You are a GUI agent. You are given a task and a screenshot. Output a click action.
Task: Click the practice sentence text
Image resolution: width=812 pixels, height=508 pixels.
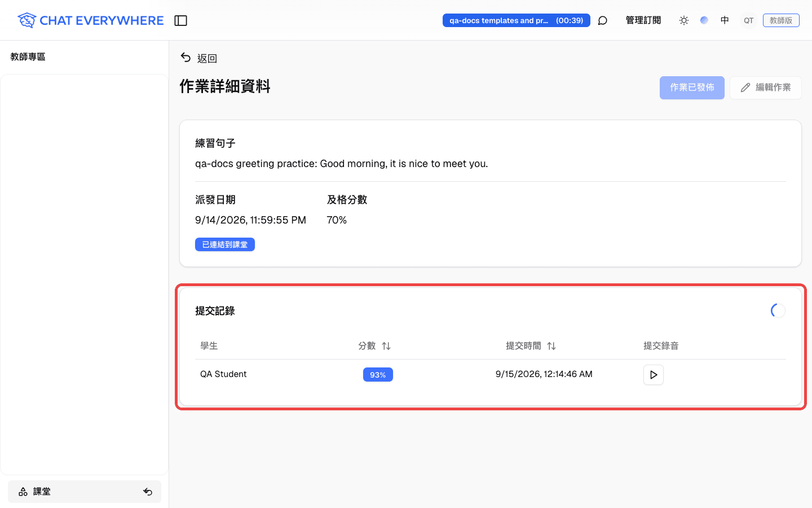(x=342, y=164)
